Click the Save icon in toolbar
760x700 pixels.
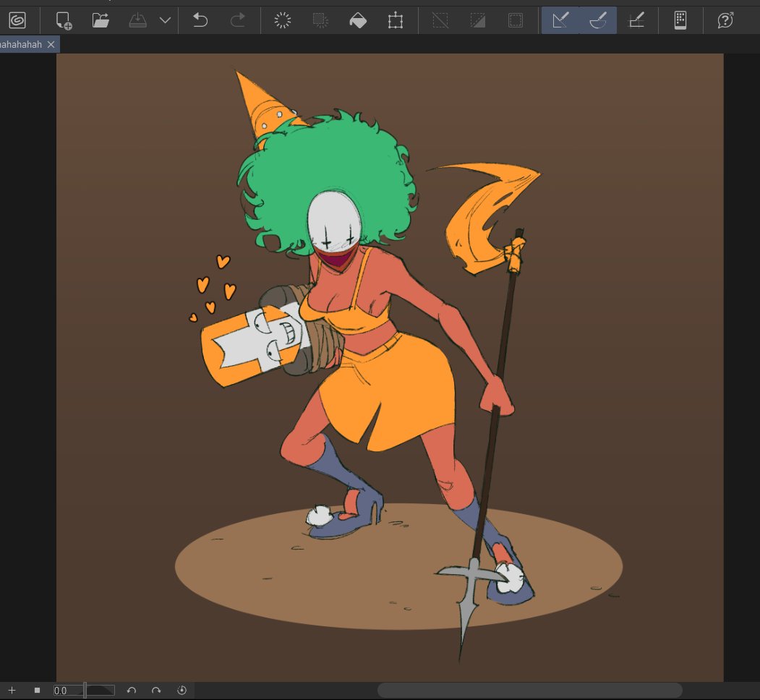coord(138,20)
